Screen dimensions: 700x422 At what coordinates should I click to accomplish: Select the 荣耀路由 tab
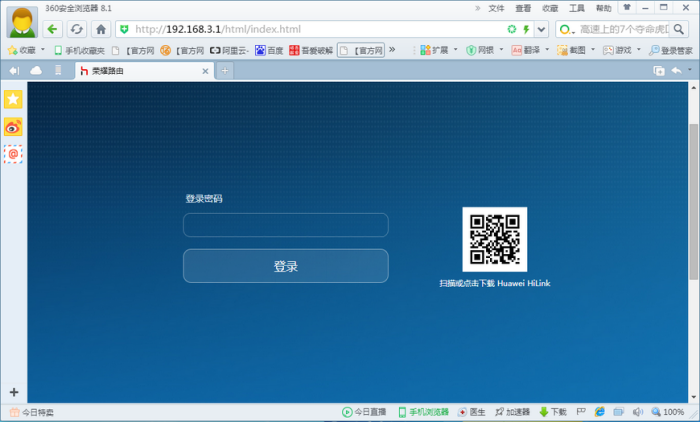coord(144,71)
